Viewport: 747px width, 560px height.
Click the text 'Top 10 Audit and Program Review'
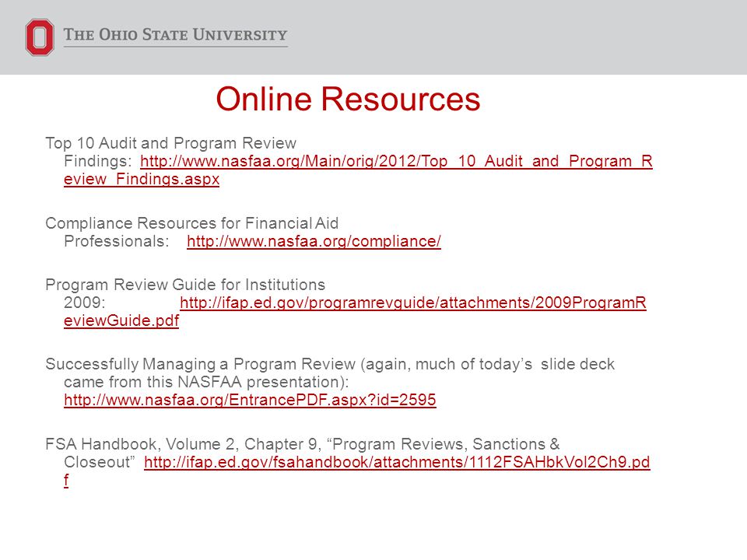pyautogui.click(x=170, y=143)
